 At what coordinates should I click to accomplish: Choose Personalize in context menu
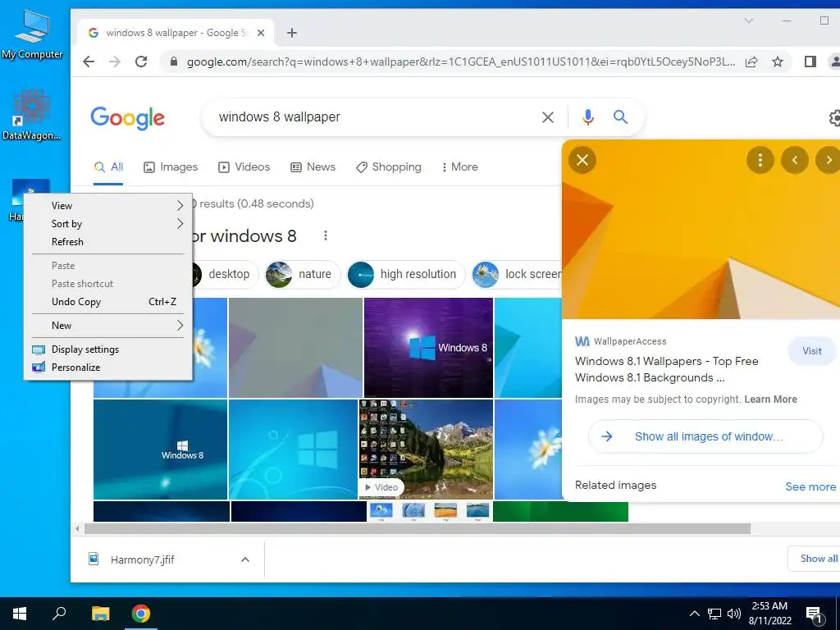tap(107, 367)
